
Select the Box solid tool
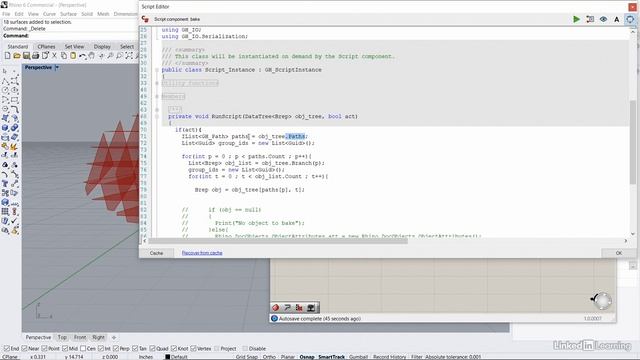(5, 128)
